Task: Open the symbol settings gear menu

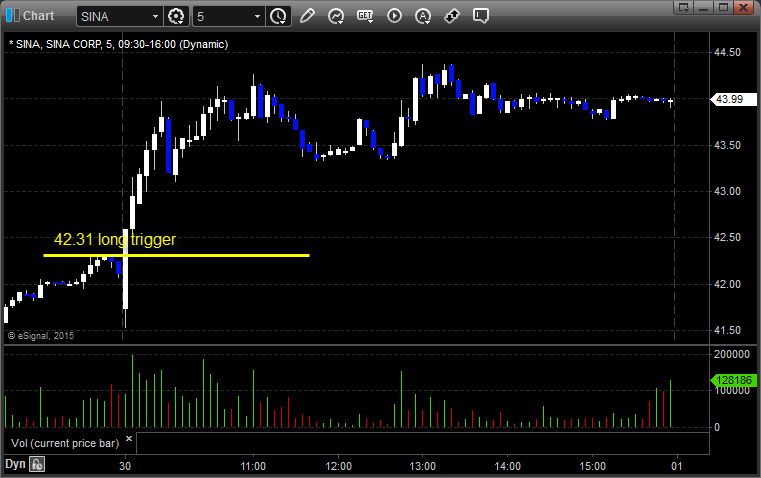Action: 176,16
